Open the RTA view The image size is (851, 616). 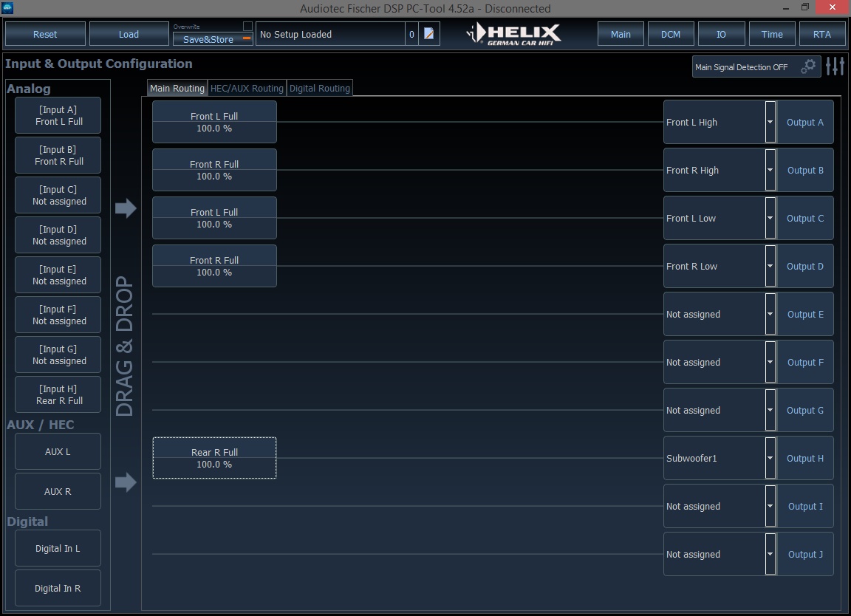tap(821, 34)
